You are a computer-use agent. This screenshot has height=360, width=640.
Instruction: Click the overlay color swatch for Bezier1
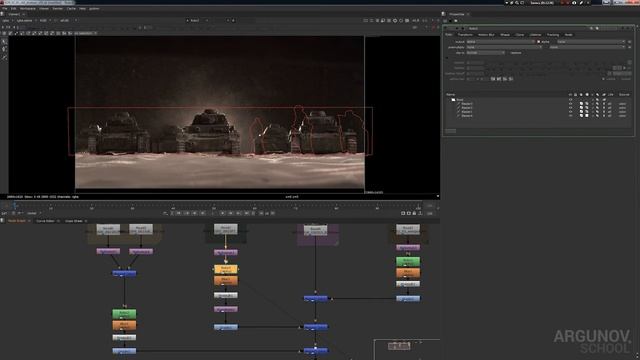(x=581, y=104)
